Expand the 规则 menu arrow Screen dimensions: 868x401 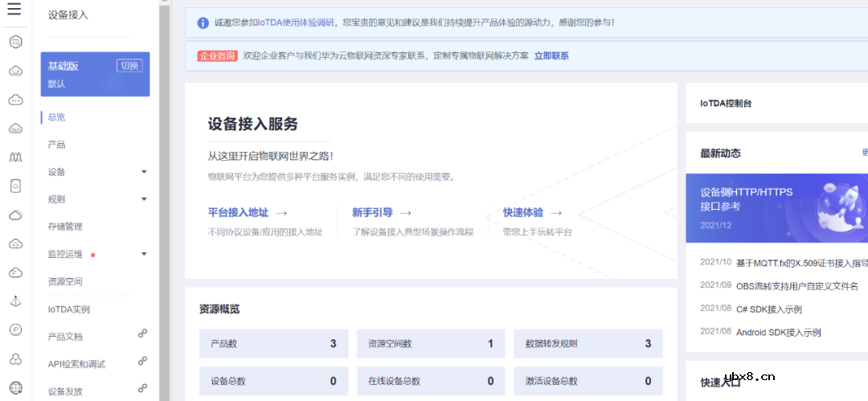(144, 198)
